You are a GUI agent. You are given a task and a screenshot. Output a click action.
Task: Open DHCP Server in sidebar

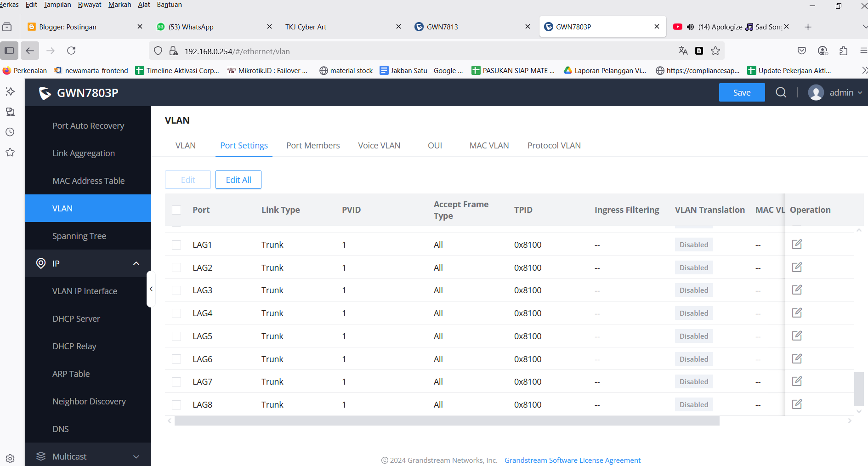click(x=88, y=318)
